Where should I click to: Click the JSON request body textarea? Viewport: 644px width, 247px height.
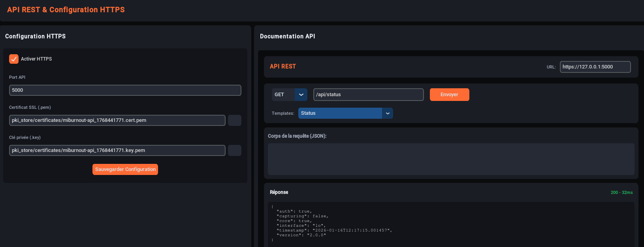coord(451,159)
